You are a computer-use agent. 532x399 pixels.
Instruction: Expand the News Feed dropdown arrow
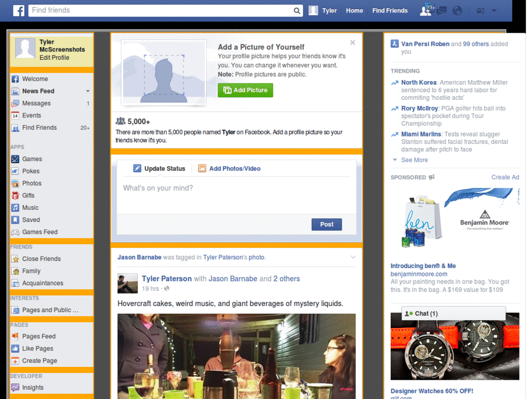point(88,91)
